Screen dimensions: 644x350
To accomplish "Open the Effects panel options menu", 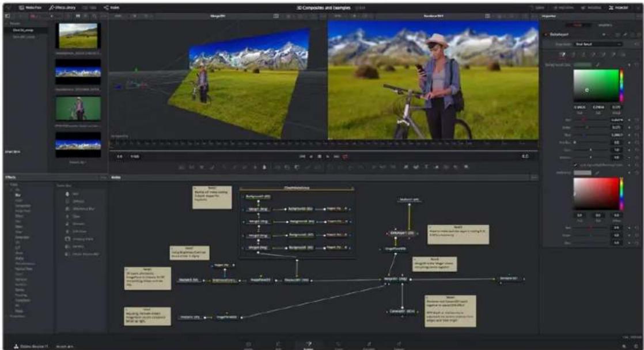I will click(x=103, y=177).
